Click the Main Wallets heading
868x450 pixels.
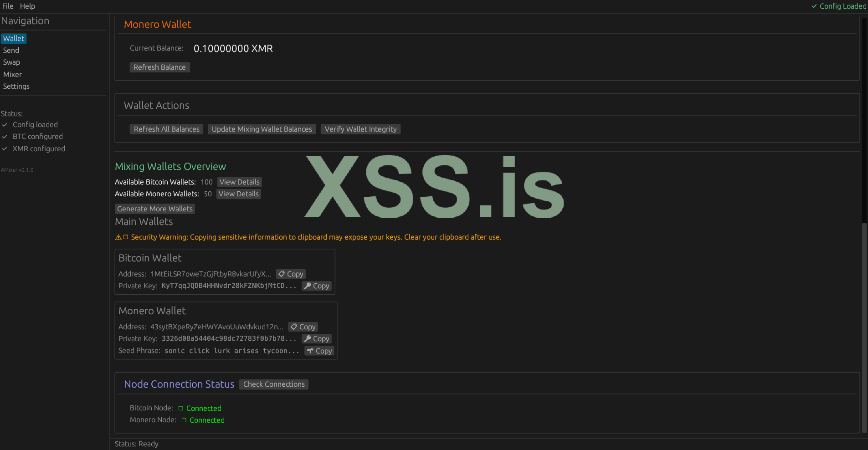(144, 221)
